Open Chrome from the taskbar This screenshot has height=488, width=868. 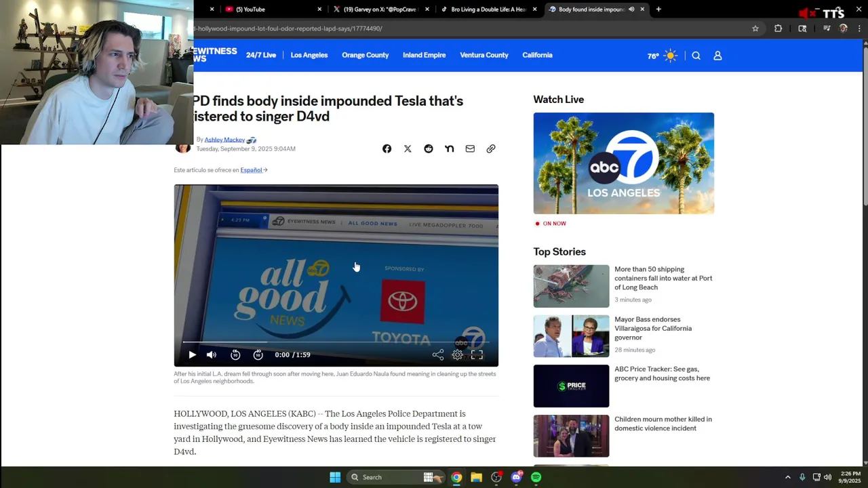pyautogui.click(x=456, y=477)
